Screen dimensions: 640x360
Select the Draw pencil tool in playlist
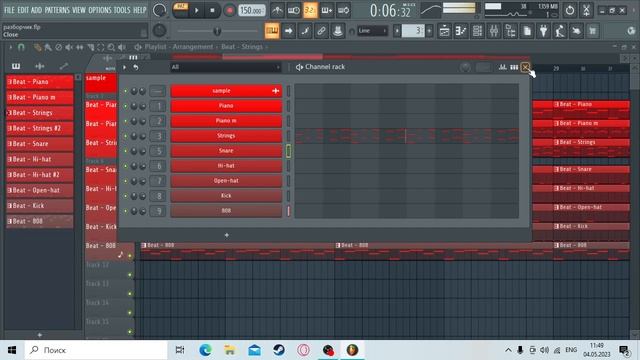point(38,47)
